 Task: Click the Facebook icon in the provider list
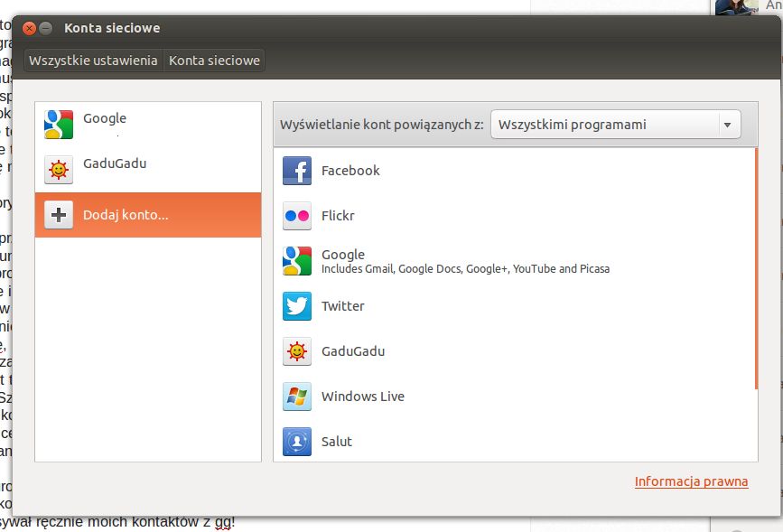[297, 171]
